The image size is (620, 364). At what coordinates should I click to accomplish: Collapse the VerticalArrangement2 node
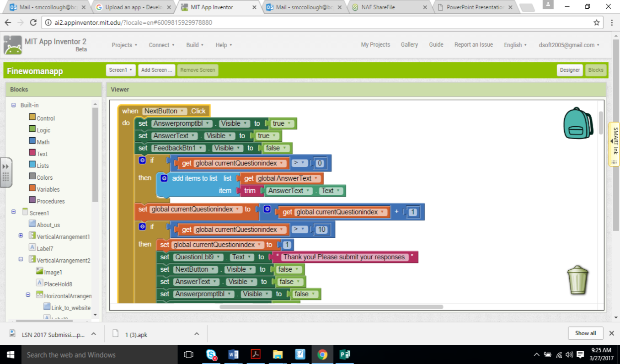[x=21, y=259]
